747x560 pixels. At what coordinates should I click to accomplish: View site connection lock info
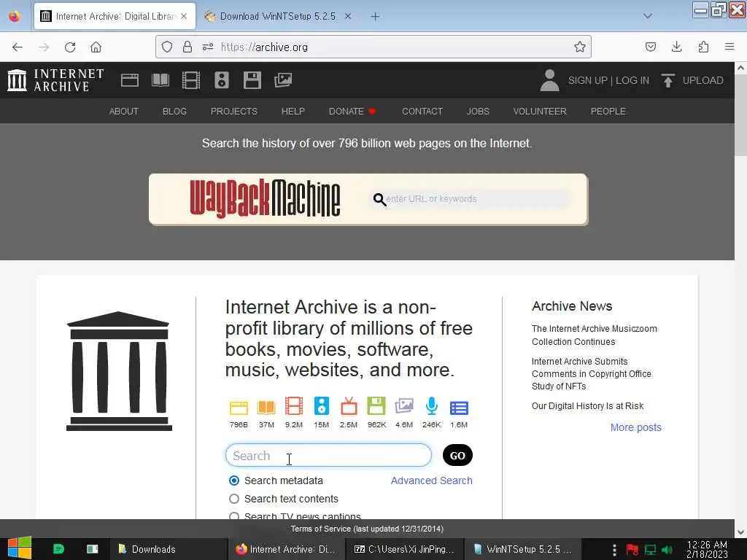click(187, 47)
